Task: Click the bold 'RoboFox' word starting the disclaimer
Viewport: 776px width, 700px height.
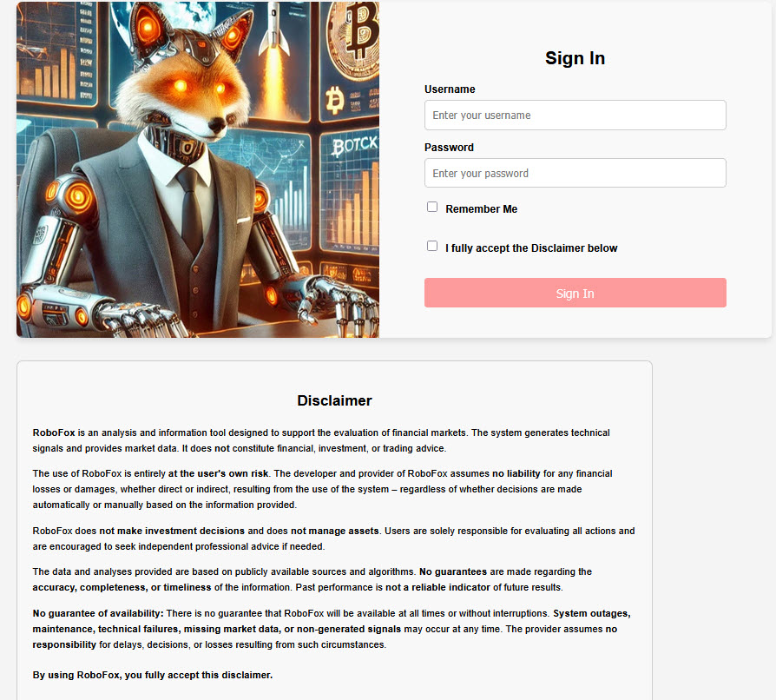Action: tap(54, 433)
